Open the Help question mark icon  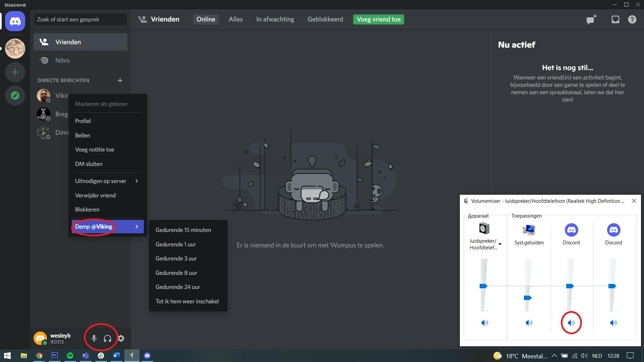click(632, 19)
